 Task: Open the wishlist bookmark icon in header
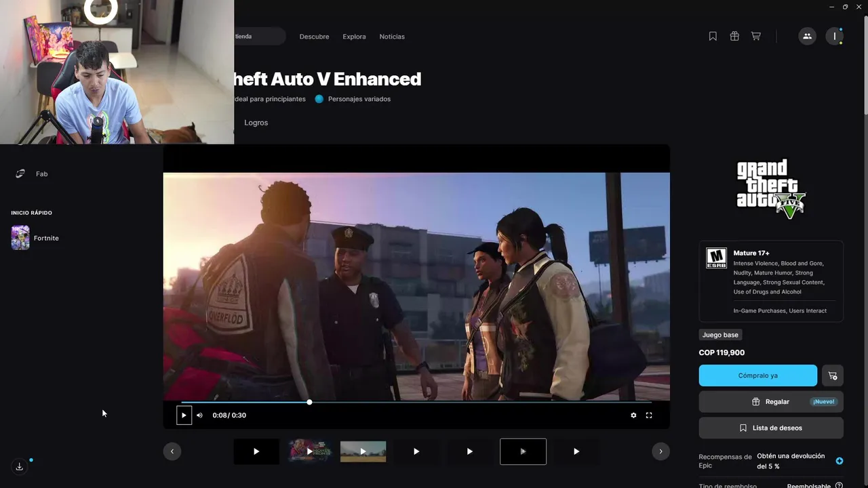(713, 37)
